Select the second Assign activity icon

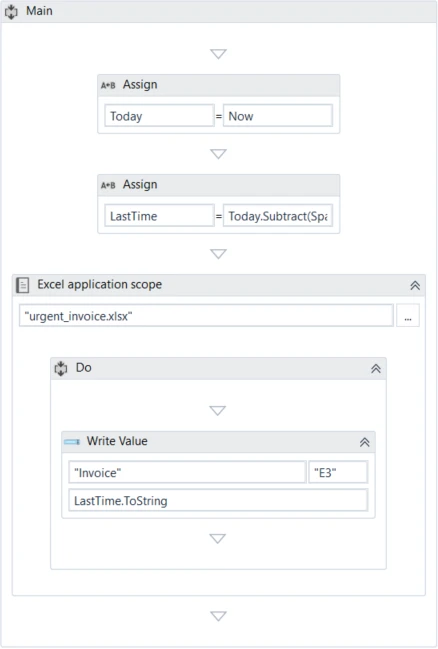coord(108,185)
